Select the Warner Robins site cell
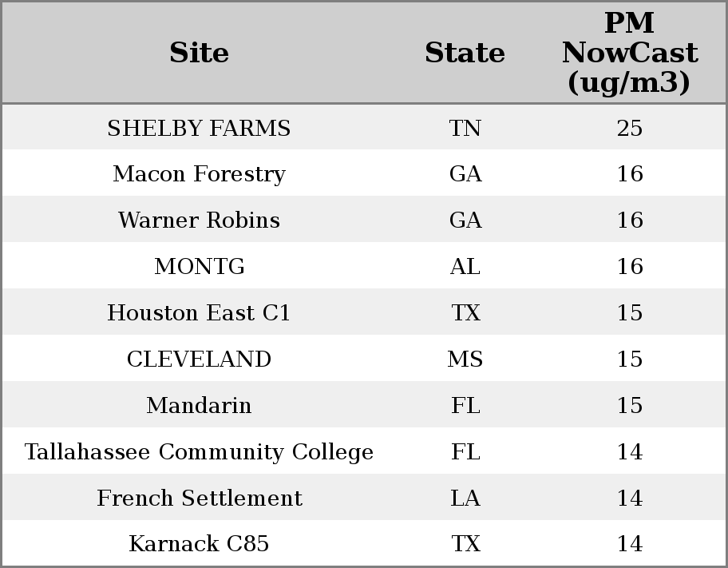Screen dimensions: 728x568 pyautogui.click(x=199, y=220)
